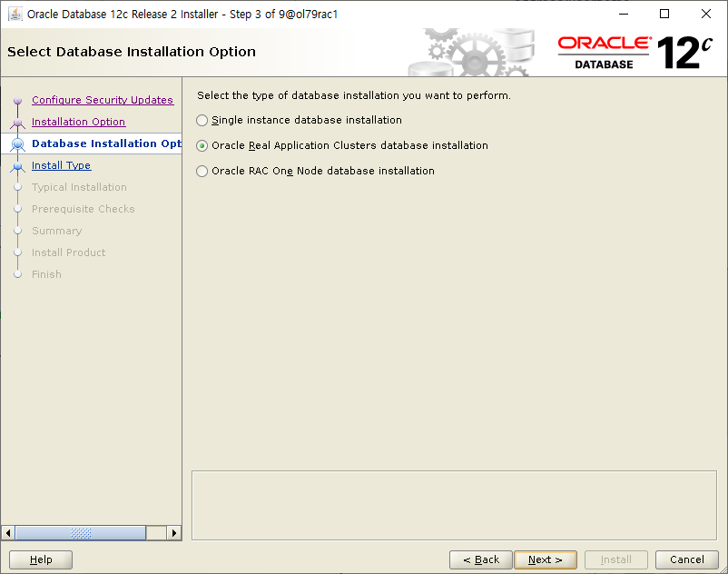This screenshot has width=728, height=574.
Task: Click Install Product step text
Action: tap(68, 252)
